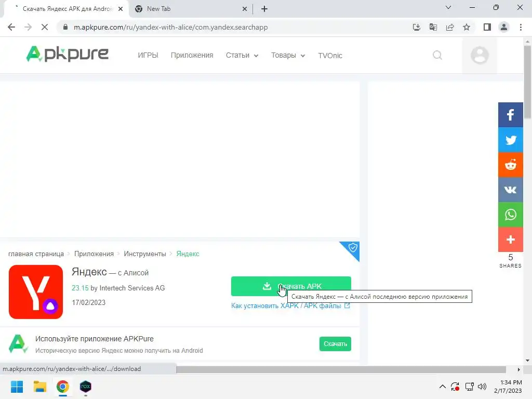The height and width of the screenshot is (399, 532).
Task: Select the date text 17/02/2023
Action: pyautogui.click(x=88, y=302)
